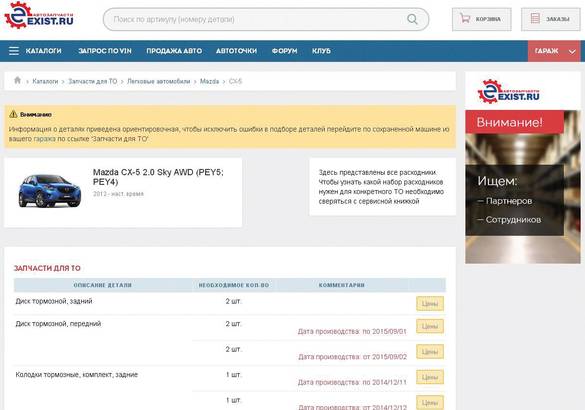Go to Продажа авто section
This screenshot has width=585, height=410.
(174, 51)
